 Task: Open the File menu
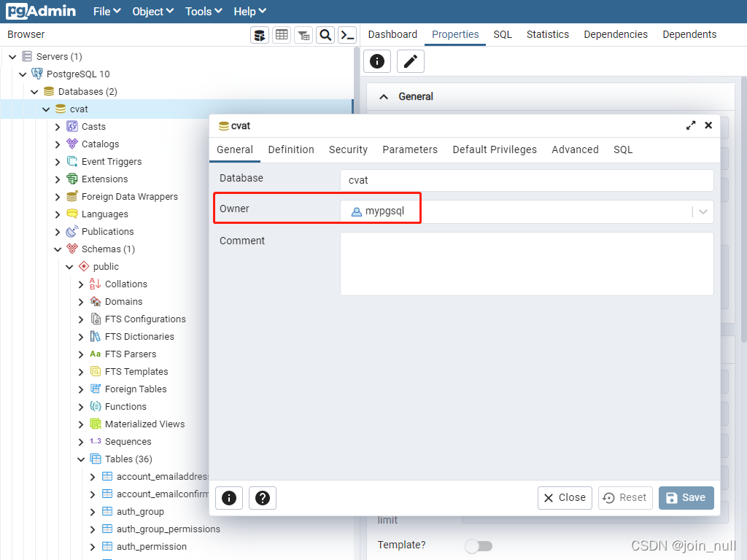click(107, 12)
